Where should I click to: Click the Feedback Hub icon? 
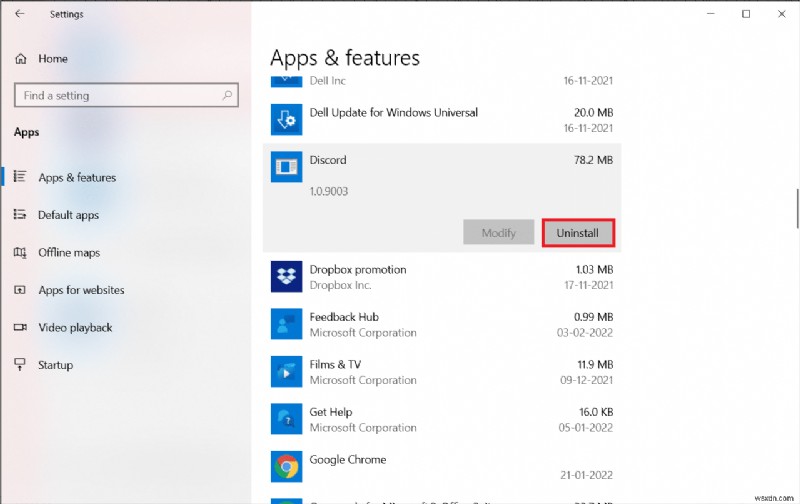coord(286,324)
